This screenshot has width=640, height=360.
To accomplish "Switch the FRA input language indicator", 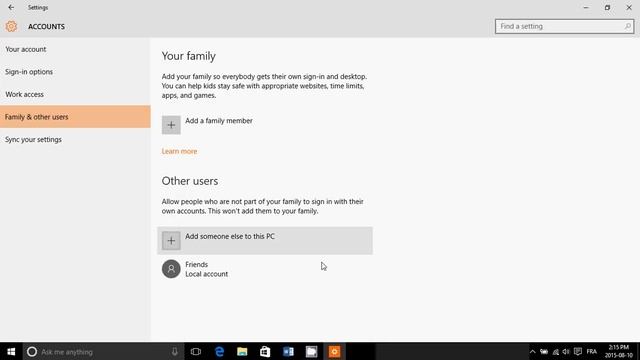I will [592, 351].
